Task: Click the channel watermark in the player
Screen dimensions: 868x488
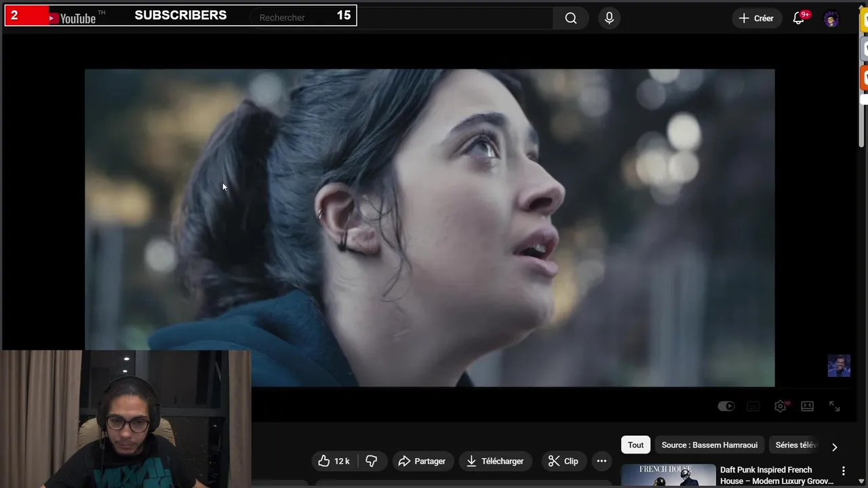Action: click(839, 365)
